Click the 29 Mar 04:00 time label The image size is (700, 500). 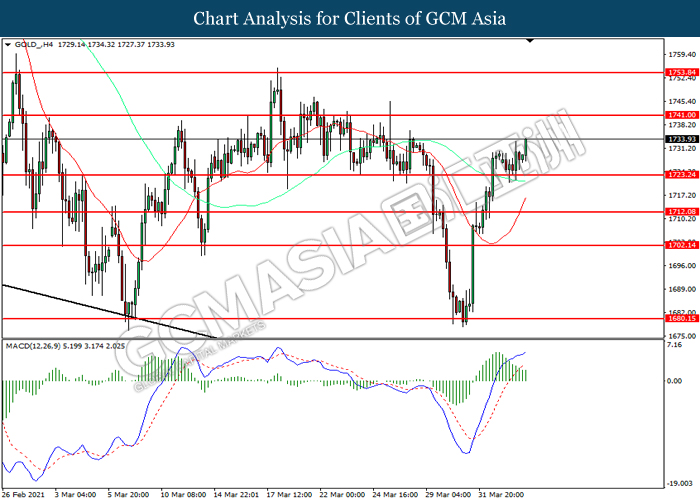(x=448, y=495)
